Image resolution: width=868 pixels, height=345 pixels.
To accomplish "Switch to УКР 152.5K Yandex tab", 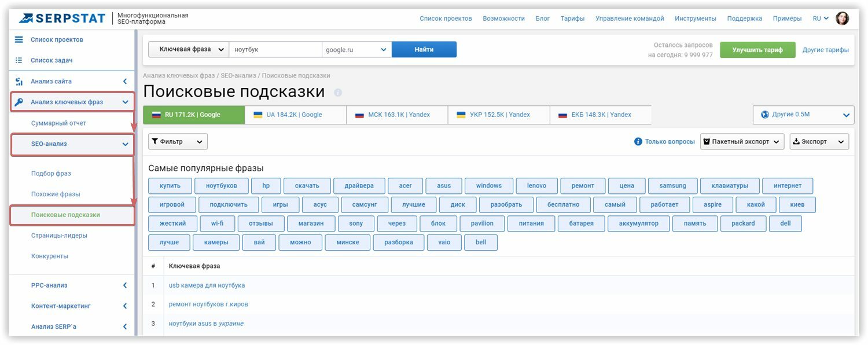I will 499,115.
